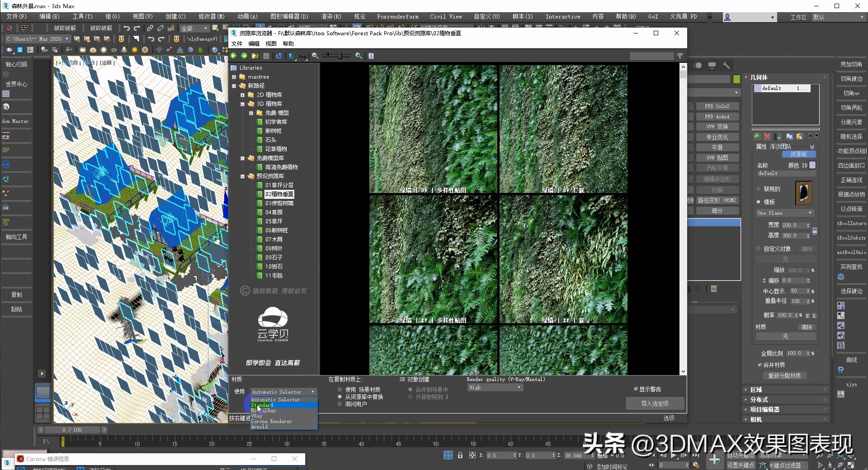Viewport: 868px width, 470px height.
Task: Expand the 2D 植物库 tree folder
Action: (x=242, y=95)
